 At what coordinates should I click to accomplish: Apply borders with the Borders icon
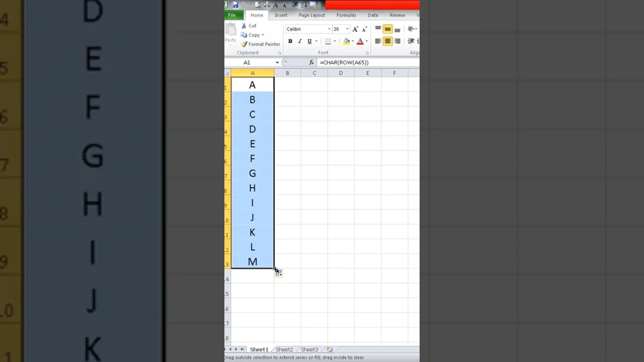[x=328, y=41]
